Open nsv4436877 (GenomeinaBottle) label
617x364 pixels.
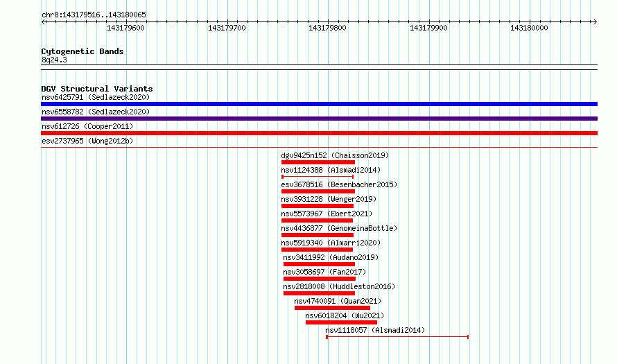click(339, 228)
